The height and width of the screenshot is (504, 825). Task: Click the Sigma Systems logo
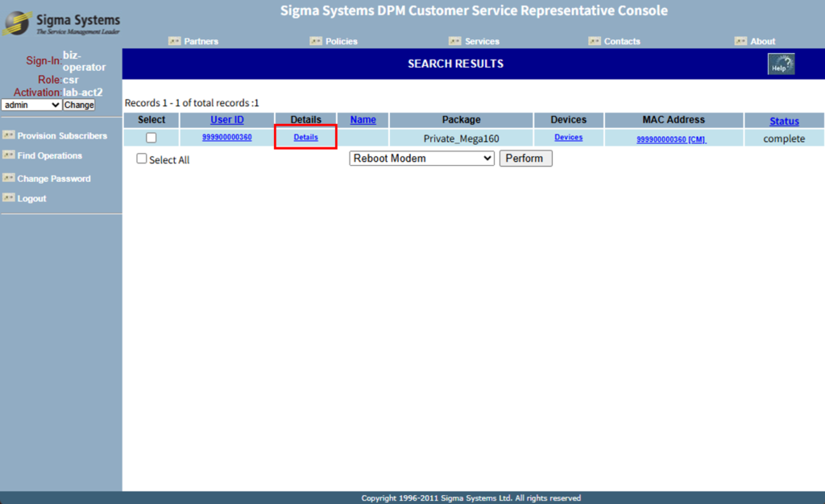pos(61,23)
